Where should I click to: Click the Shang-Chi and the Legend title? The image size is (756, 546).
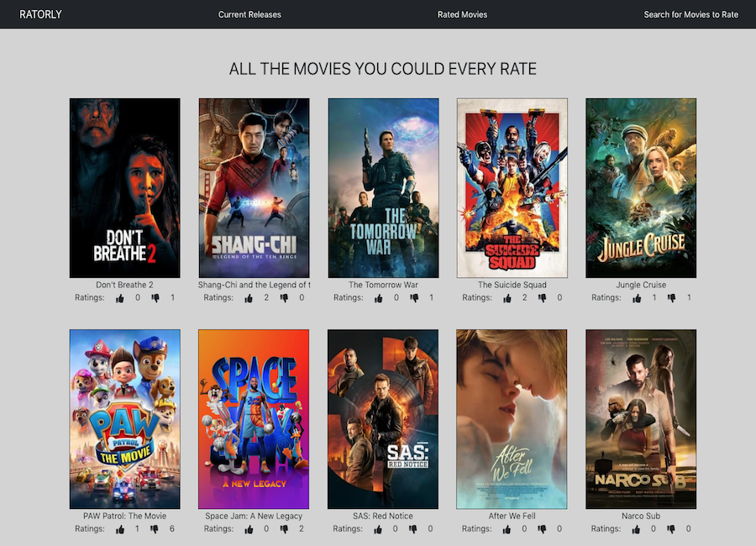(254, 285)
